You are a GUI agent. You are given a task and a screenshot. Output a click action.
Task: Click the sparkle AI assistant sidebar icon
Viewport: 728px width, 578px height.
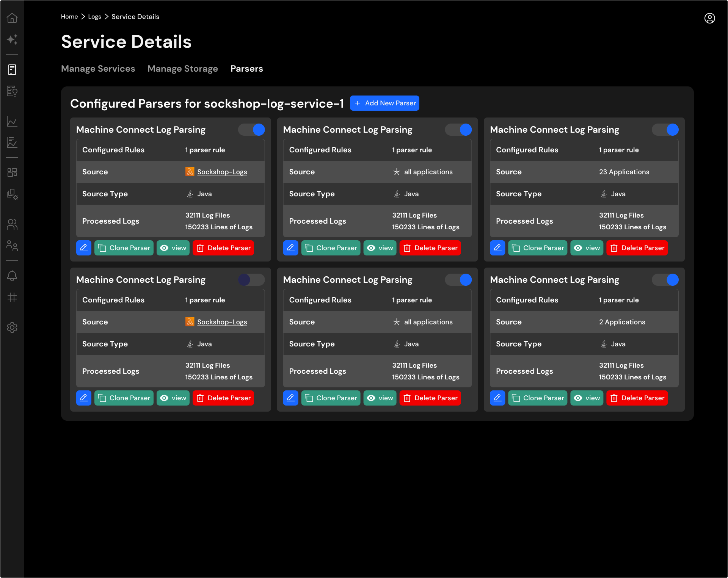pos(12,39)
